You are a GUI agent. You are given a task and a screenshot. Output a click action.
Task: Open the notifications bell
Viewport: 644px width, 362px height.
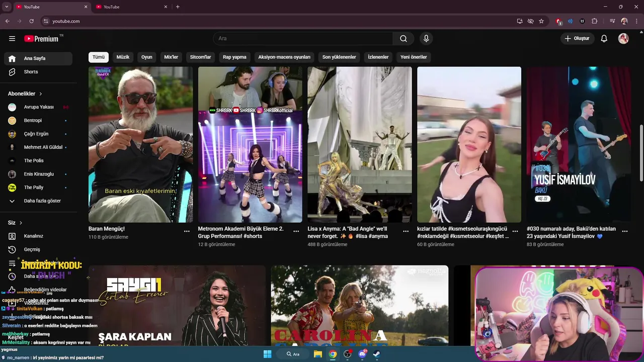604,39
